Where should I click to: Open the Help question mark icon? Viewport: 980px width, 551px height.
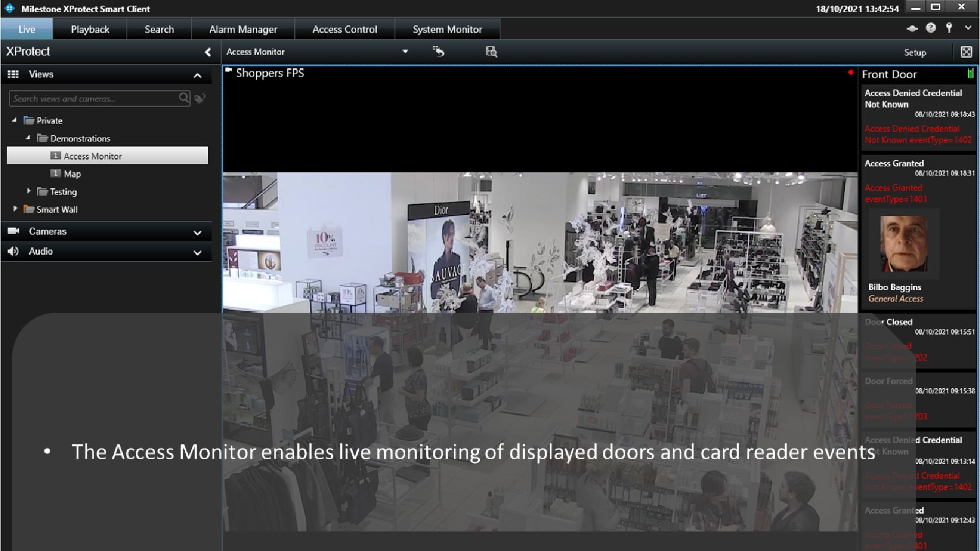coord(931,28)
